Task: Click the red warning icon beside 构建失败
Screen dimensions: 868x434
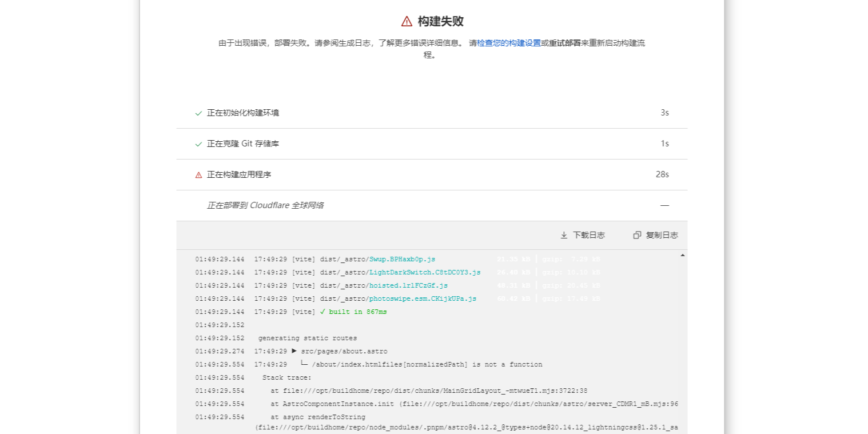Action: click(407, 21)
